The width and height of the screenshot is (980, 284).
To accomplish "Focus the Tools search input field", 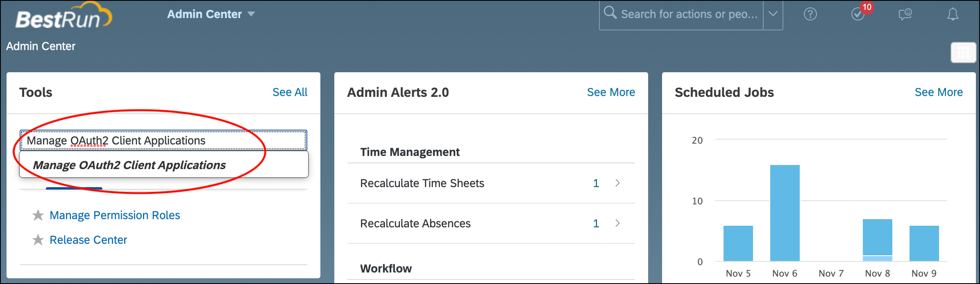I will [163, 140].
